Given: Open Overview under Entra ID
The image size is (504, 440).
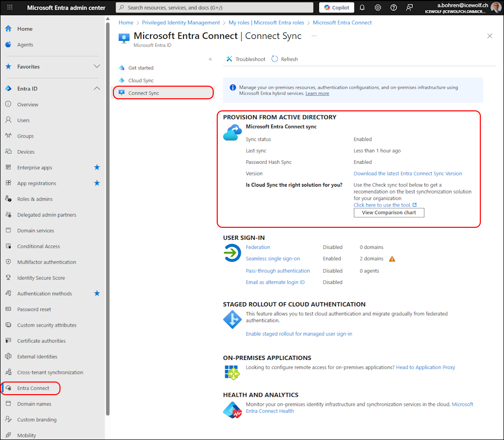Looking at the screenshot, I should 28,104.
